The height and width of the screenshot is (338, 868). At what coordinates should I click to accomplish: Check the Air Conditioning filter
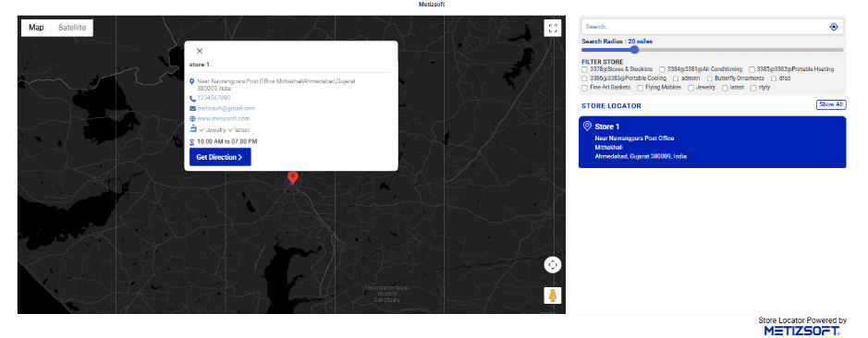pyautogui.click(x=662, y=69)
